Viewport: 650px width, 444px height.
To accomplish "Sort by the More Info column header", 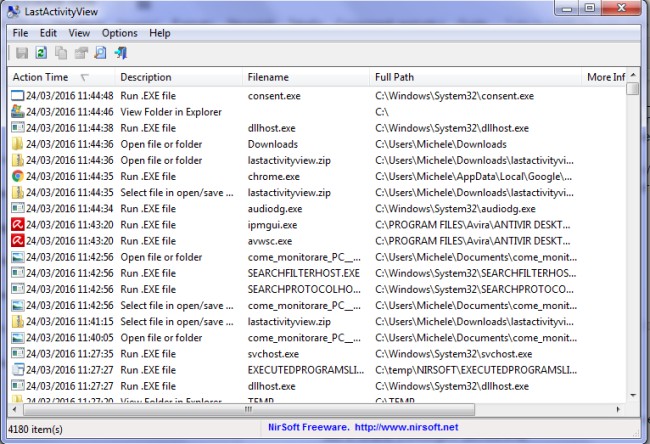I will pyautogui.click(x=604, y=77).
